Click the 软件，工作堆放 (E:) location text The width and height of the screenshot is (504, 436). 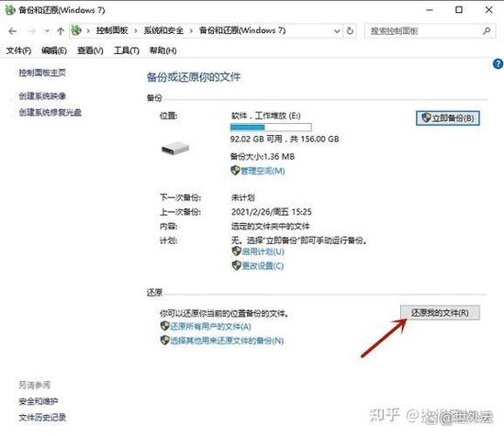coord(265,116)
